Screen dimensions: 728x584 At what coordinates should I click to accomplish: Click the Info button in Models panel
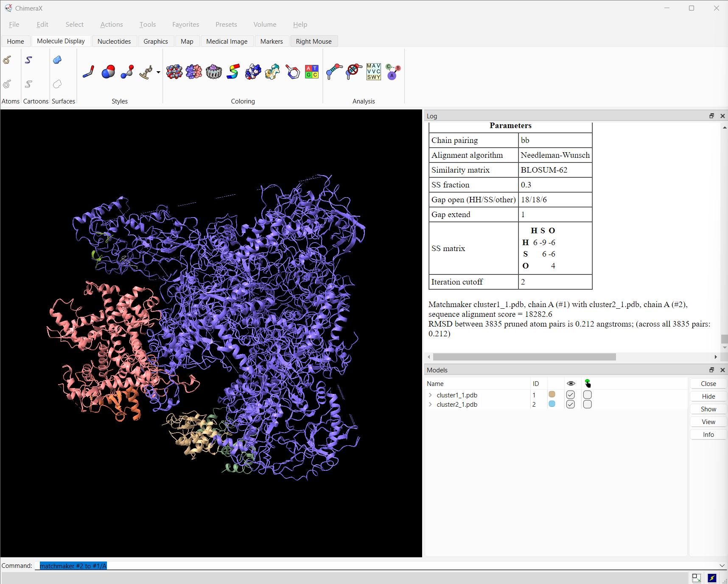click(708, 434)
